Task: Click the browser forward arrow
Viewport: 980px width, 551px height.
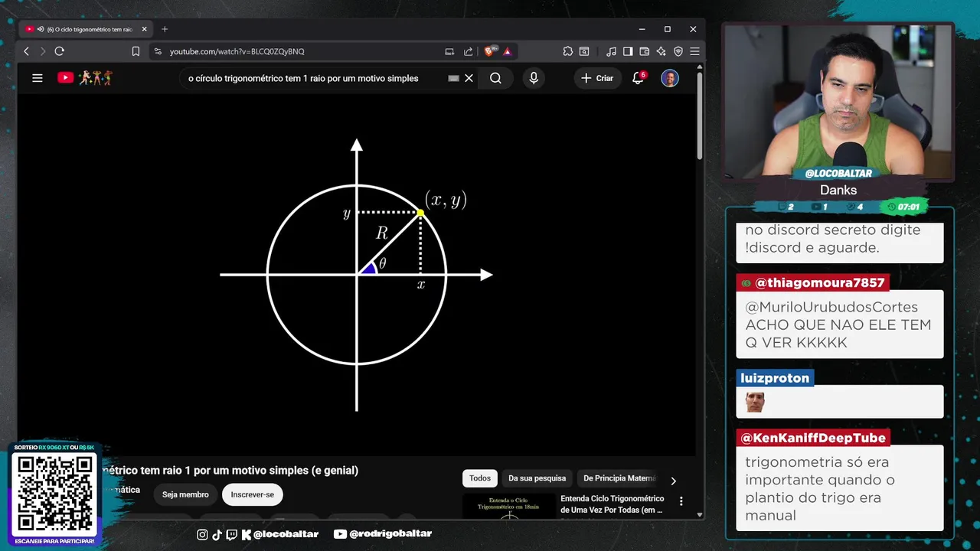Action: (43, 51)
